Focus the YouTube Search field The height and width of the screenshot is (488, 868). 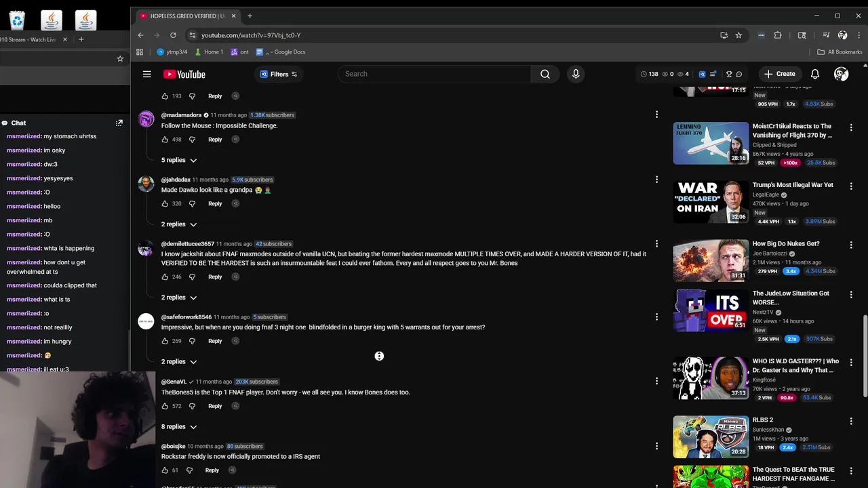(x=434, y=74)
